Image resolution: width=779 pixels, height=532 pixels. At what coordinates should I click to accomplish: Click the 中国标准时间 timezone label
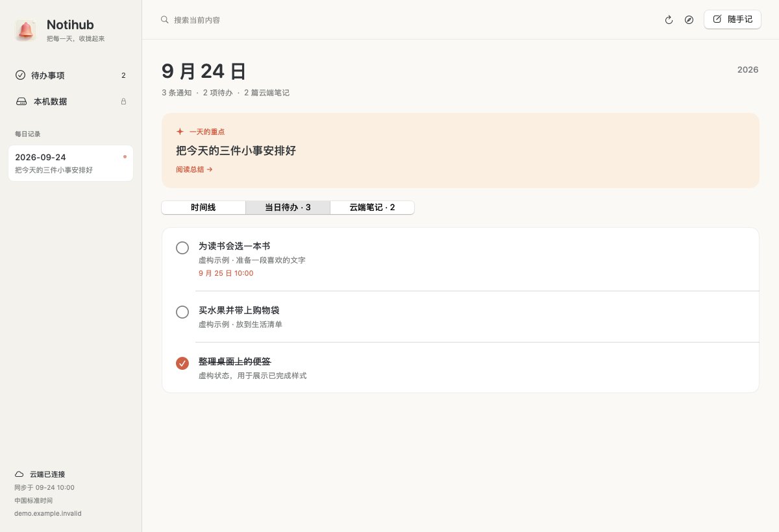point(34,500)
